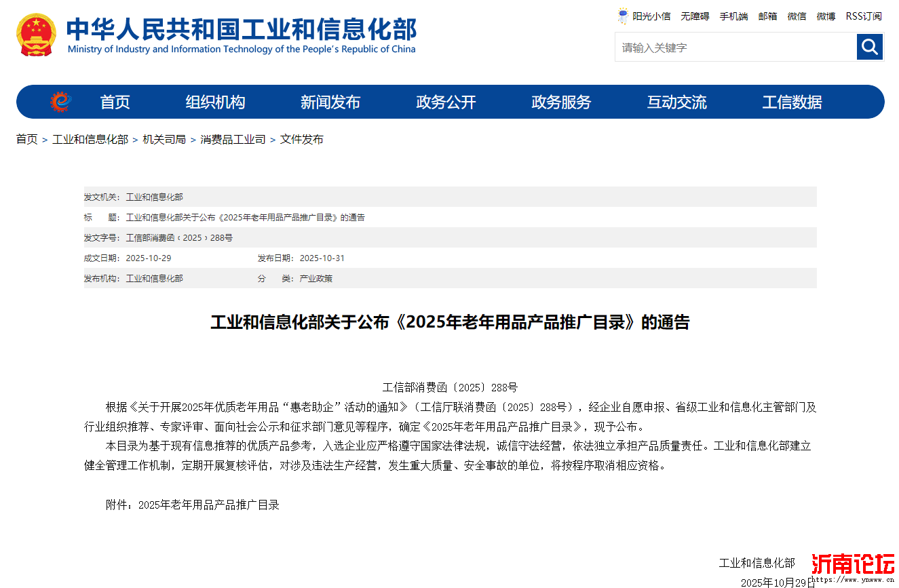
Task: Open the 首页 navigation menu item
Action: (115, 102)
